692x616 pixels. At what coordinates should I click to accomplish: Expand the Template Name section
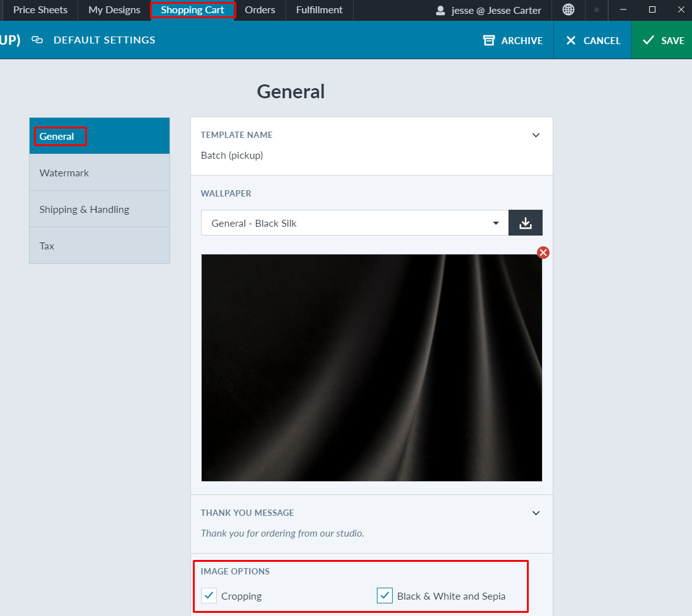pos(536,135)
